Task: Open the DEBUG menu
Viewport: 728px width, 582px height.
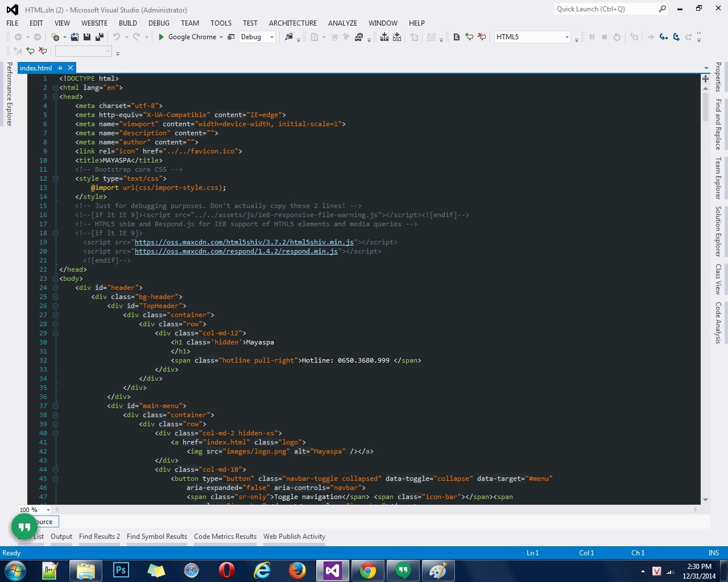Action: click(159, 23)
